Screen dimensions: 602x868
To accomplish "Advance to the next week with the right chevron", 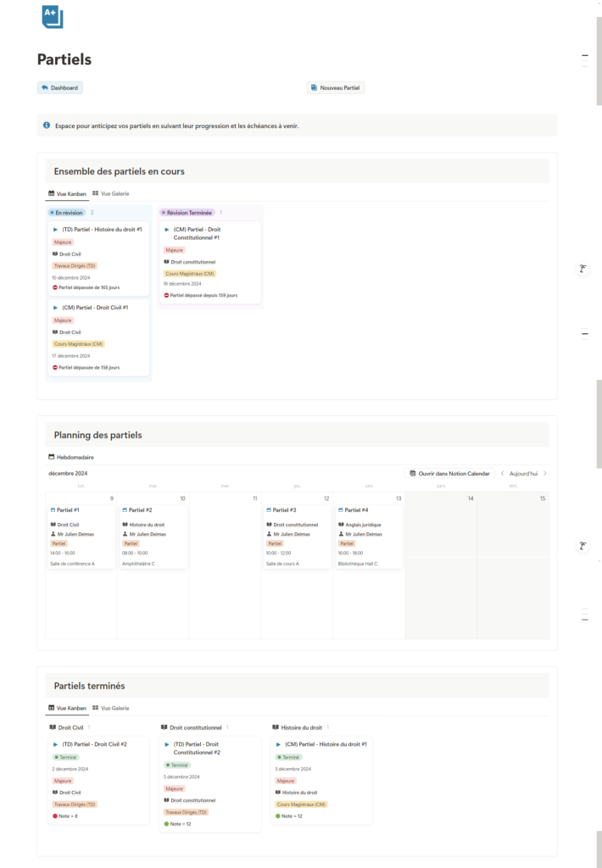I will tap(544, 473).
